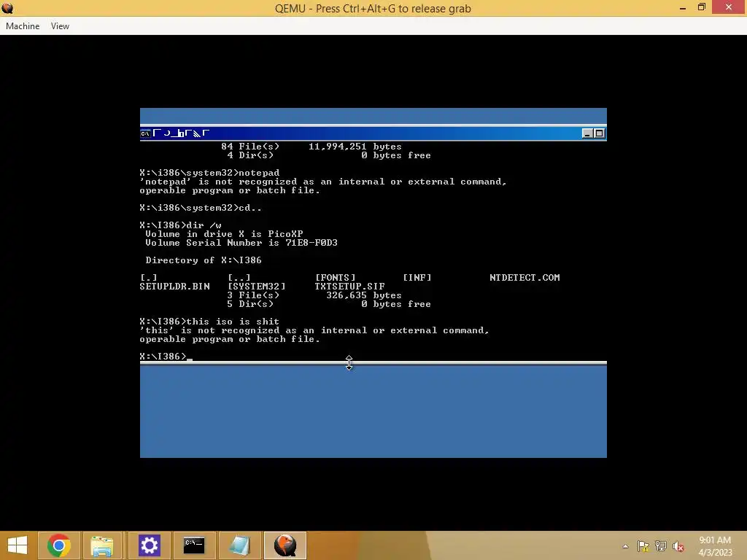Minimize the QEMU window
The width and height of the screenshot is (747, 560).
pyautogui.click(x=683, y=7)
